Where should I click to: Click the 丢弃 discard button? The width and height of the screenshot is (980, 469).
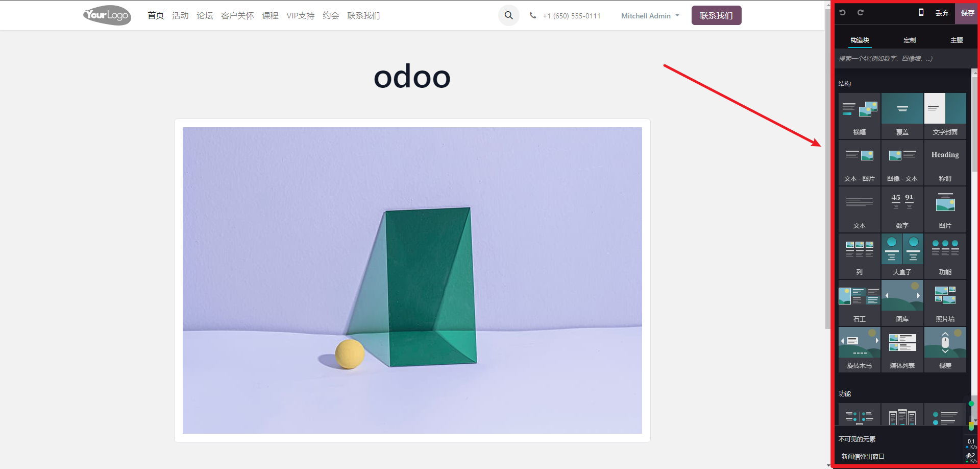942,13
